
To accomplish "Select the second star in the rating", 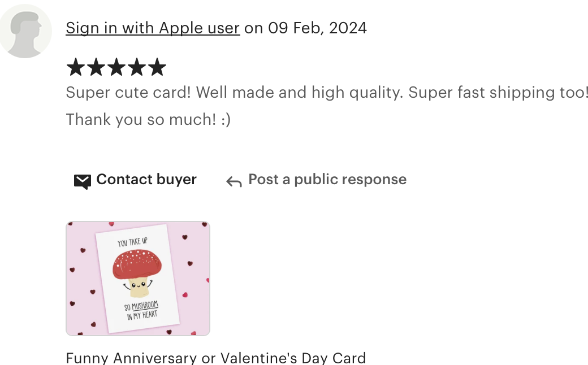I will pos(96,67).
